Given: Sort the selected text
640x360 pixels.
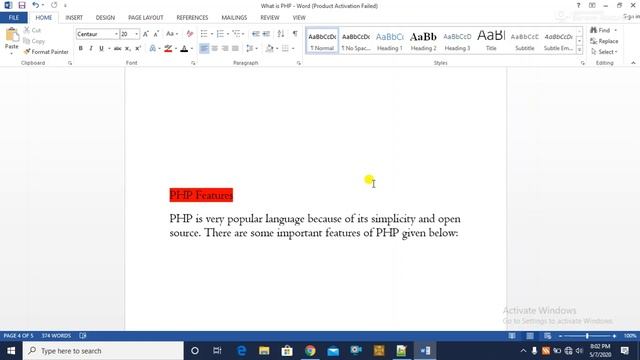Looking at the screenshot, I should click(x=281, y=34).
